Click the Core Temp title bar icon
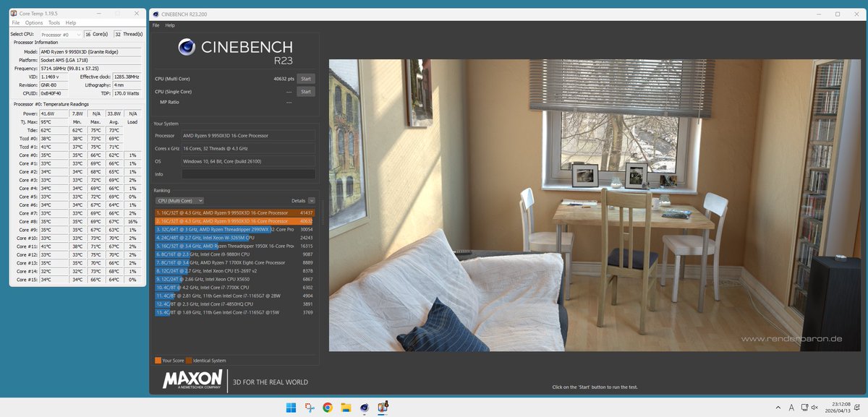 point(14,14)
